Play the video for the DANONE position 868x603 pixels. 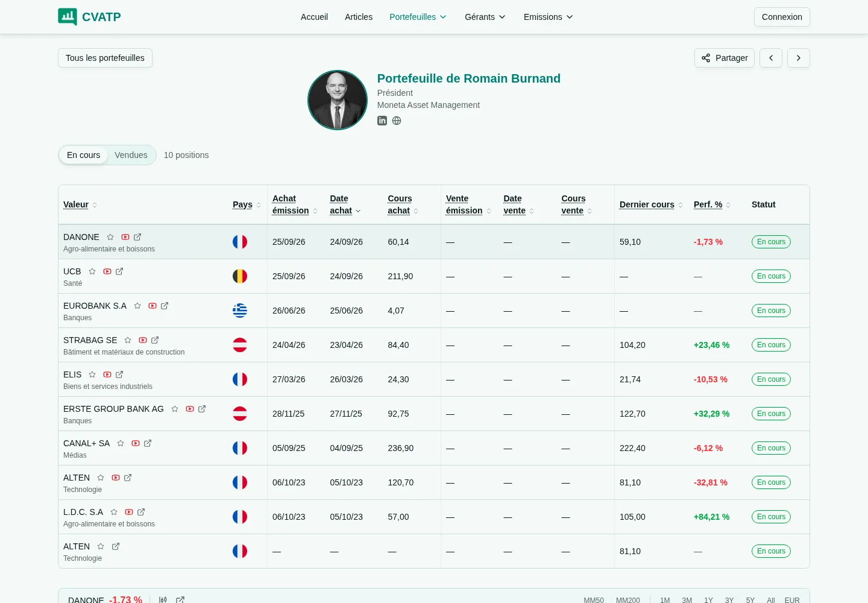coord(125,237)
